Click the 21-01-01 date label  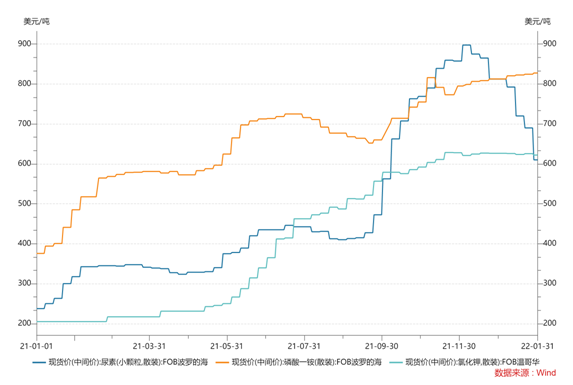click(x=37, y=346)
